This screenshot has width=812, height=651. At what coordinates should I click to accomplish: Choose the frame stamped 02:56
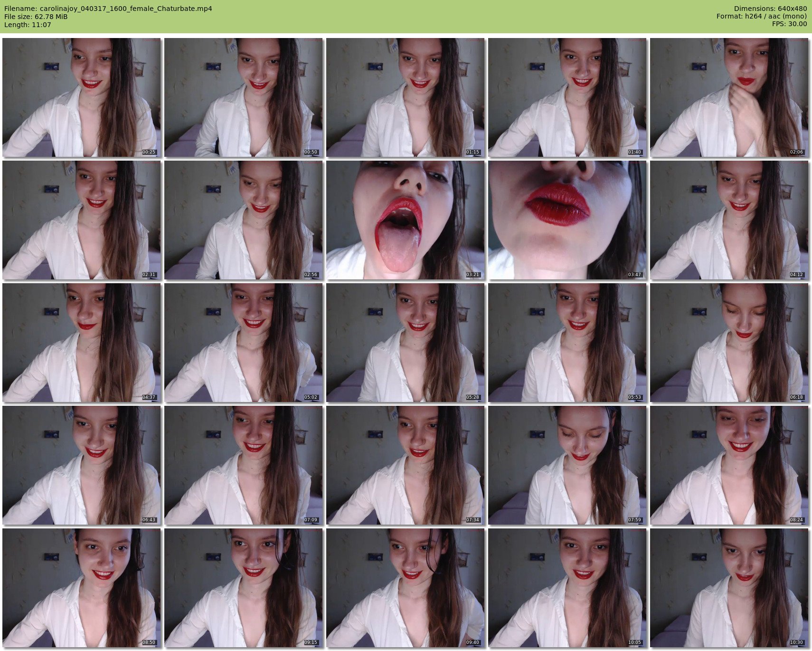coord(244,220)
